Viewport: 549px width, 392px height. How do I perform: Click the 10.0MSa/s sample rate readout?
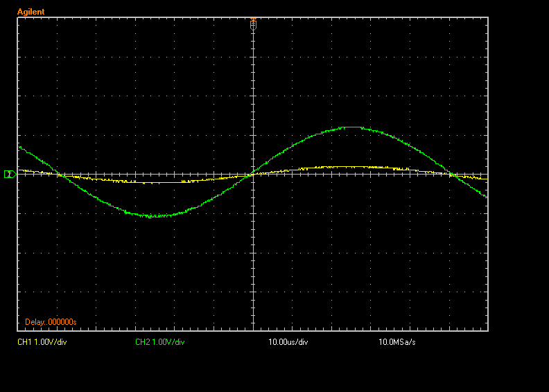tap(397, 342)
